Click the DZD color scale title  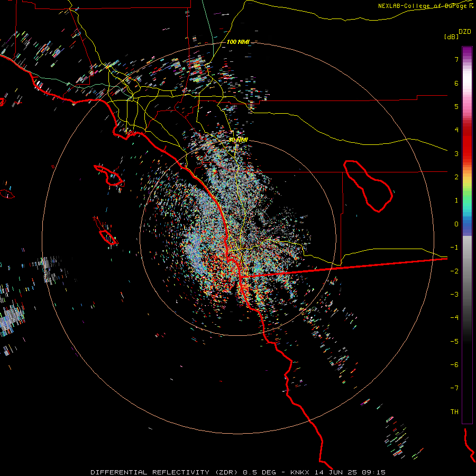(x=465, y=32)
